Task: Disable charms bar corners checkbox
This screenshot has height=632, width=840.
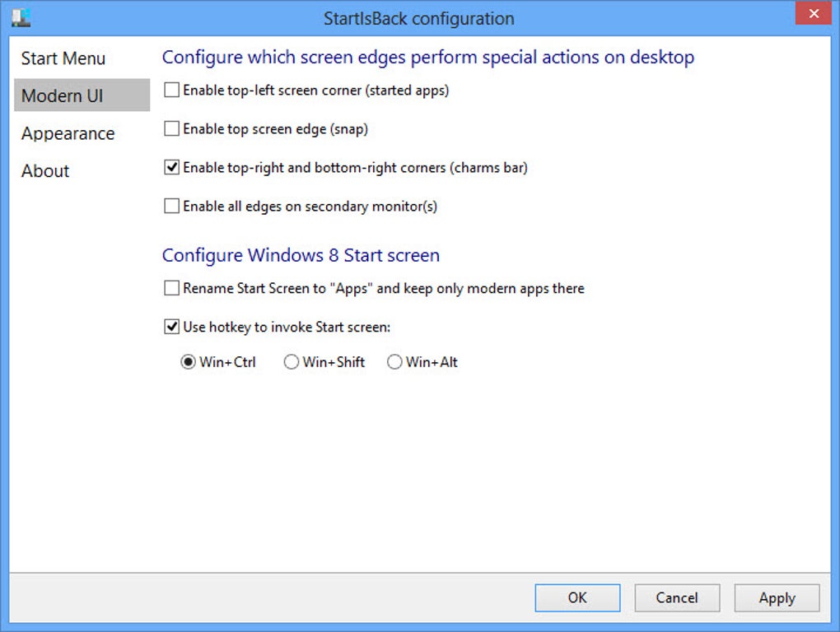Action: tap(171, 168)
